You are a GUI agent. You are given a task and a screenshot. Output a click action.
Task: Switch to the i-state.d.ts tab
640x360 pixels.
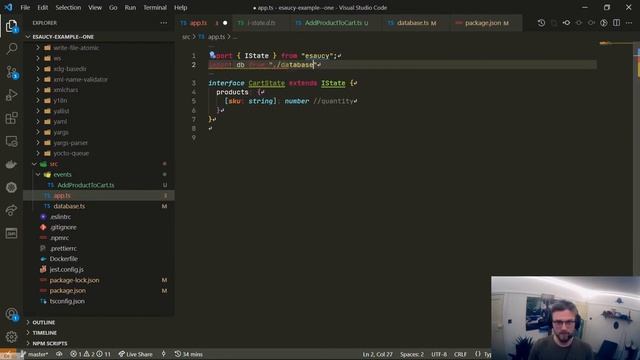point(261,23)
